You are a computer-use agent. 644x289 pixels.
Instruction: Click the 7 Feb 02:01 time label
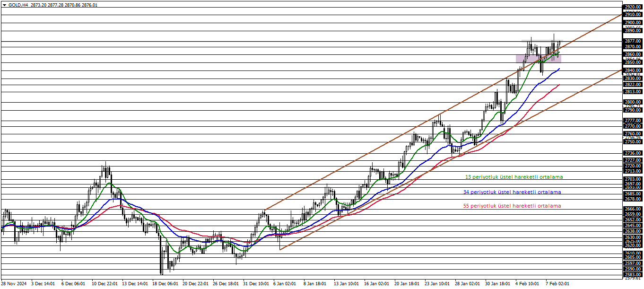558,284
